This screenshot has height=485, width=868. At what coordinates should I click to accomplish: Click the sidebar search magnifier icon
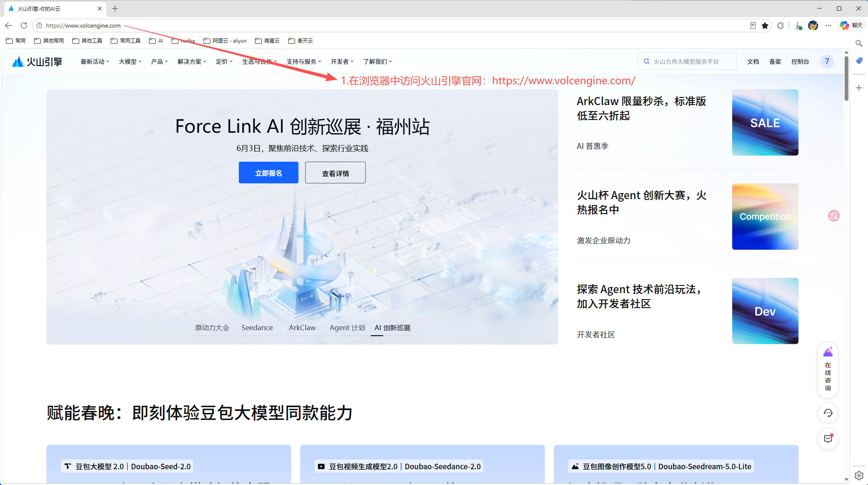tap(859, 43)
